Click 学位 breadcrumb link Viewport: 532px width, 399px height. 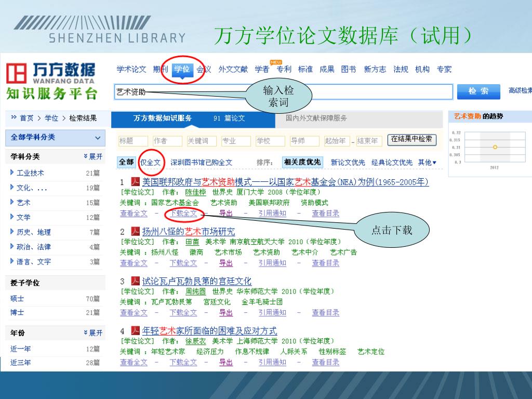[51, 118]
